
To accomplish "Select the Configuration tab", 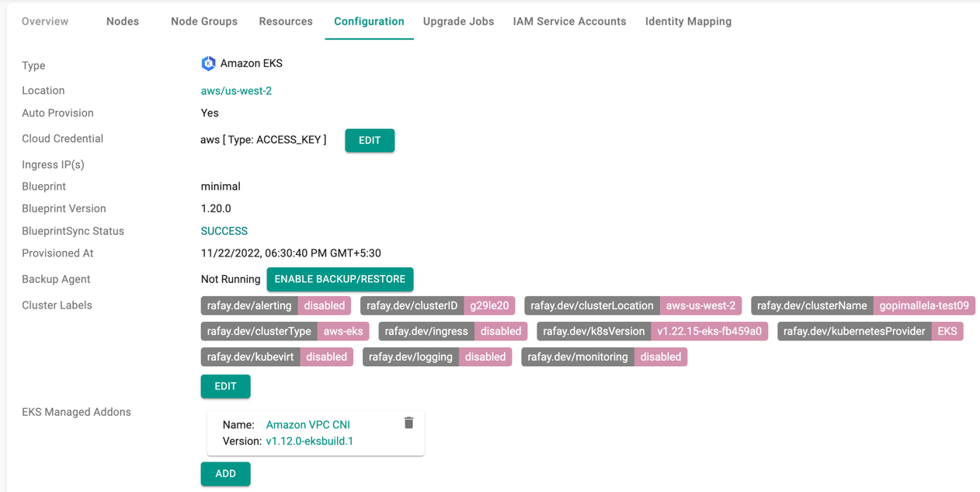I will tap(369, 22).
